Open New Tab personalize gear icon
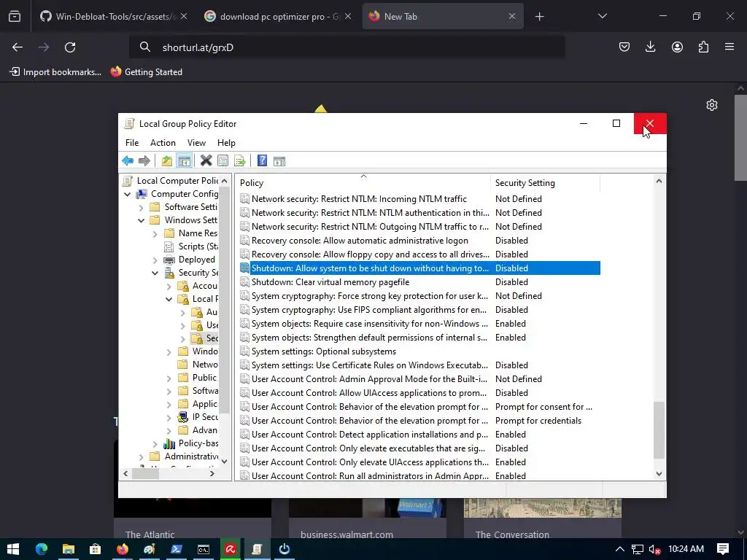This screenshot has width=747, height=560. [712, 105]
